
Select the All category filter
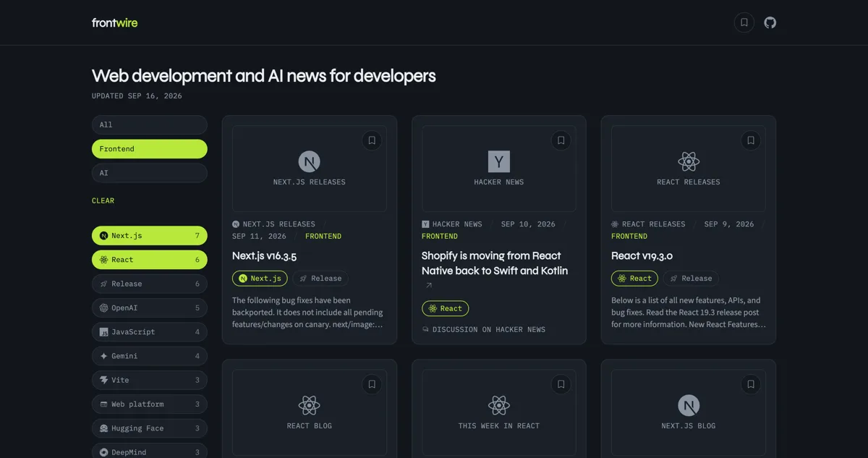pos(150,124)
